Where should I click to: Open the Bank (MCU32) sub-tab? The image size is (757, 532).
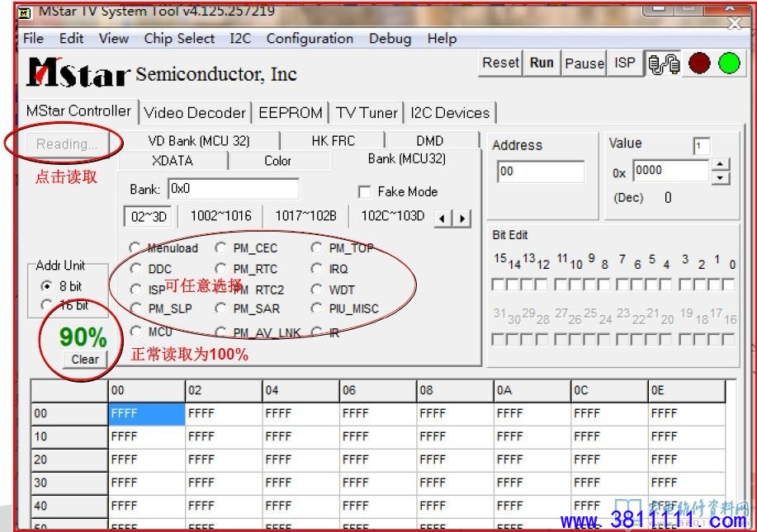[x=406, y=159]
